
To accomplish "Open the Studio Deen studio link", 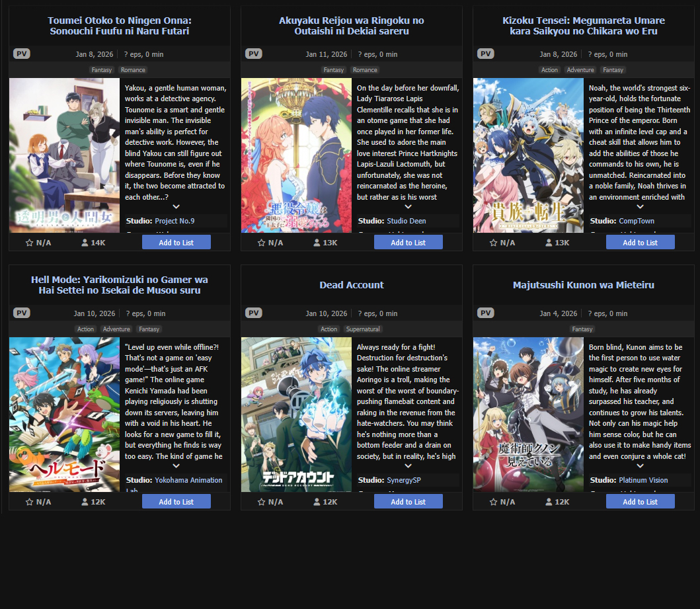I will (407, 221).
